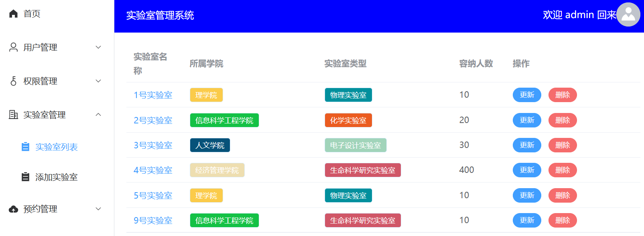Viewport: 644px width, 236px height.
Task: Expand the 预约管理 submenu chevron
Action: (x=98, y=209)
